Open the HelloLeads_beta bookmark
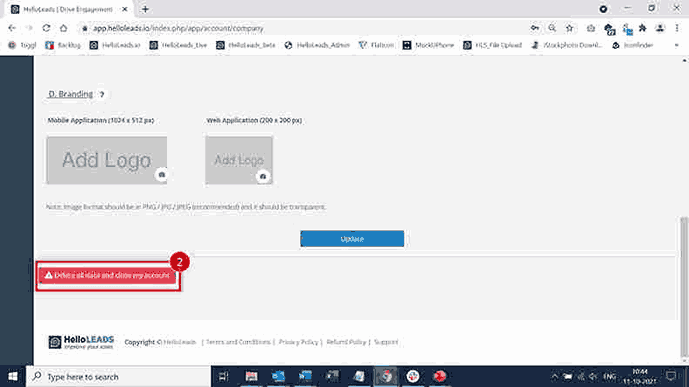 (x=246, y=45)
